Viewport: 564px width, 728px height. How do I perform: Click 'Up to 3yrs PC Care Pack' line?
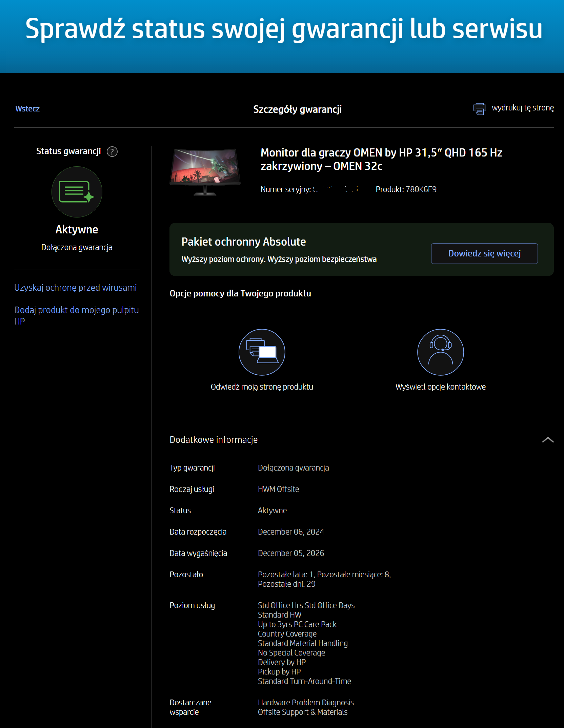point(297,624)
